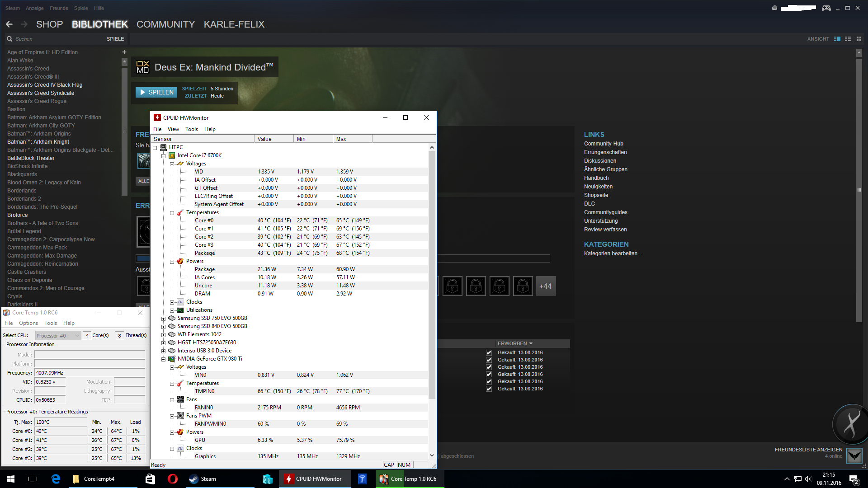Toggle first Gekauft 13.08.2016 checkbox
The width and height of the screenshot is (868, 488).
pyautogui.click(x=489, y=352)
